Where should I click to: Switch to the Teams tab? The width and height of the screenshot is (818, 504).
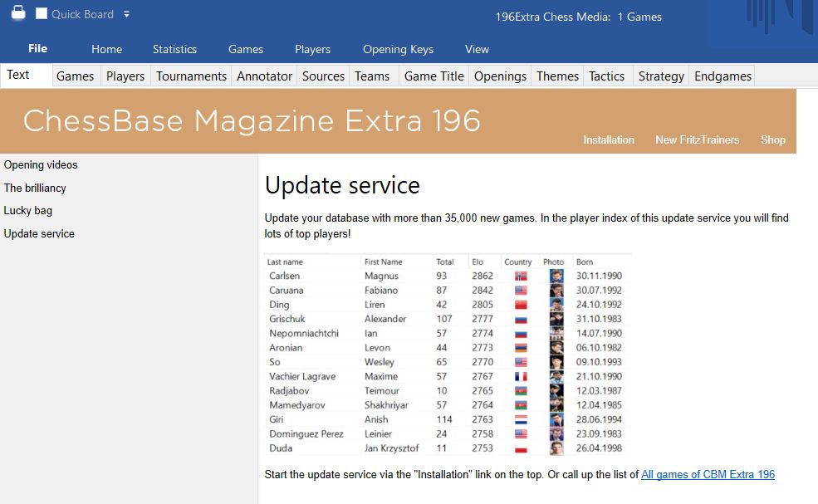point(372,76)
